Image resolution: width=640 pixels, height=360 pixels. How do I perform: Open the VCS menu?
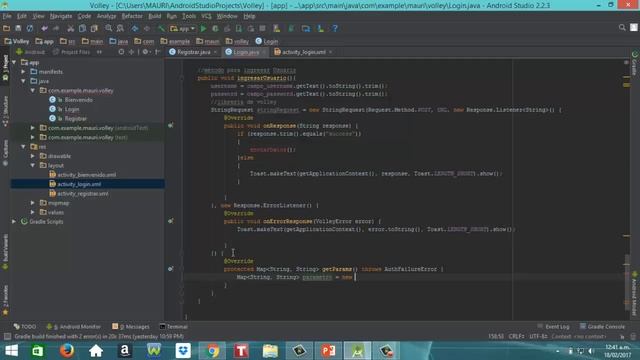tap(206, 16)
